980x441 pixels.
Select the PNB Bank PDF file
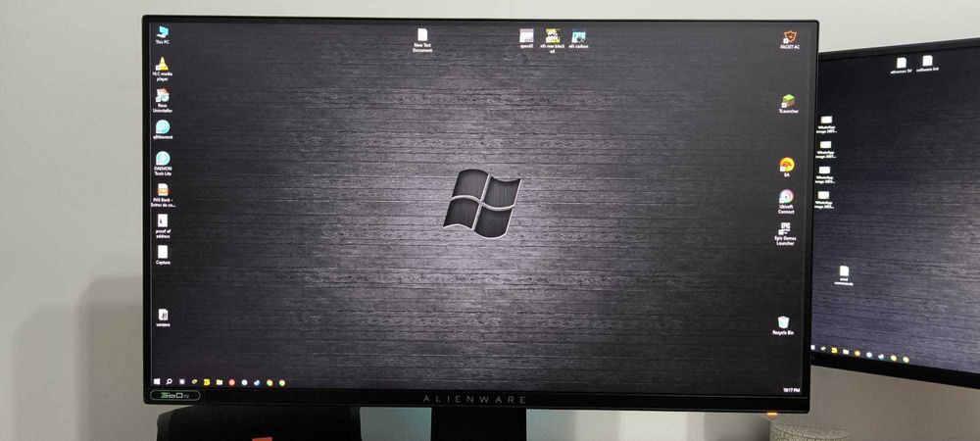163,194
